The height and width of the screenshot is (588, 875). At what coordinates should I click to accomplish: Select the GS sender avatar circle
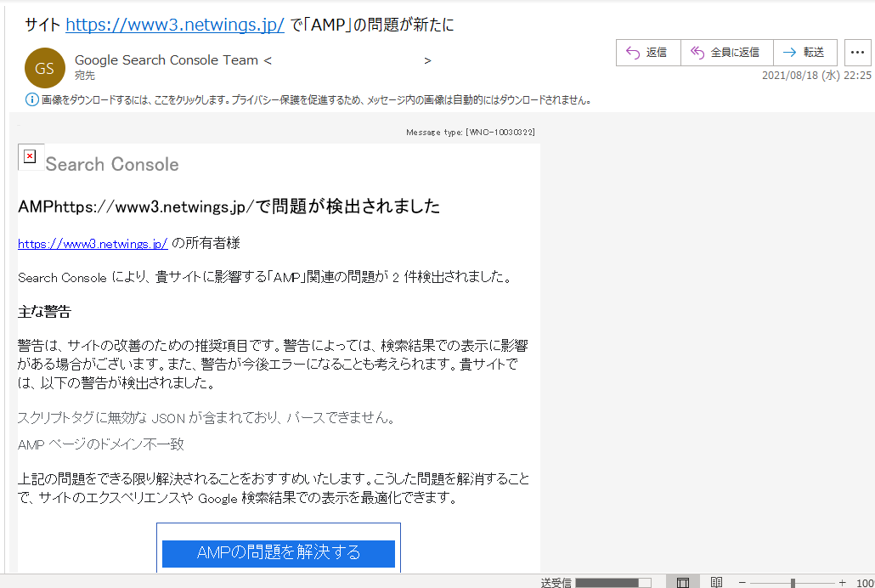44,67
